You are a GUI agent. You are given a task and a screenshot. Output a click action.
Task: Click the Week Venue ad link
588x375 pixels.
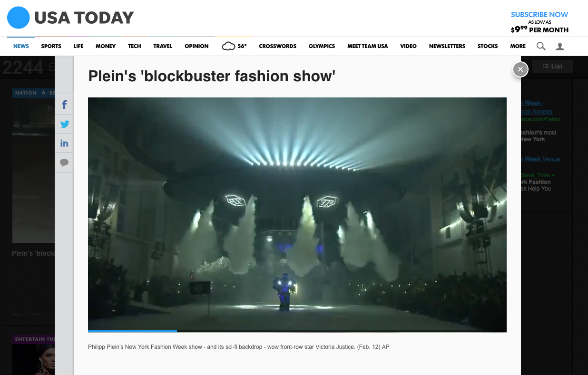(x=541, y=159)
